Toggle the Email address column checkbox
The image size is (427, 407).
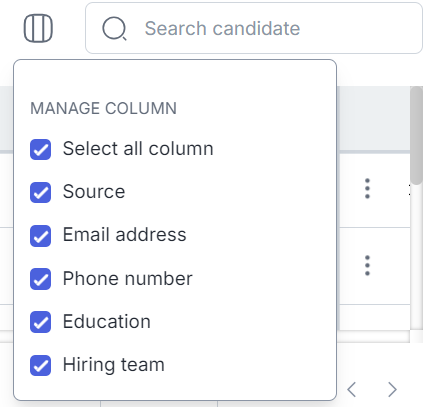[x=40, y=236]
